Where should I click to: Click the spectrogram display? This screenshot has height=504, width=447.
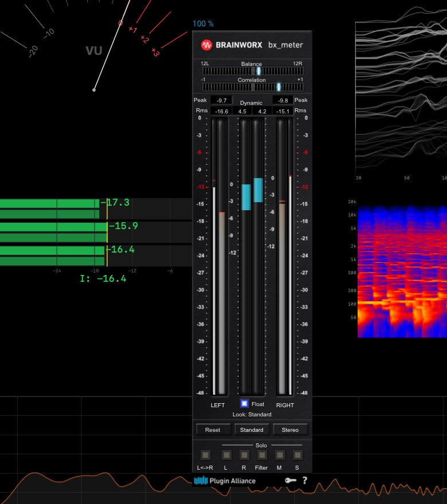click(x=402, y=271)
